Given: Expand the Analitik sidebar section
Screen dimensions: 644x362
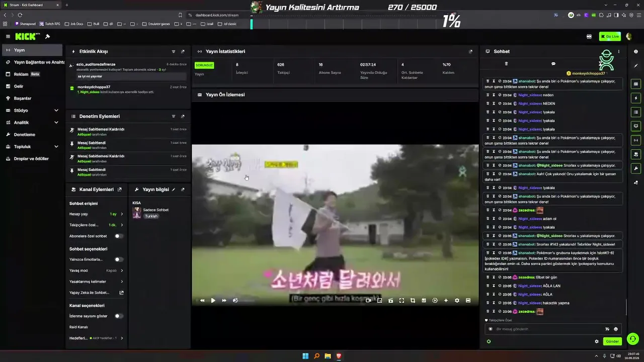Looking at the screenshot, I should tap(56, 123).
